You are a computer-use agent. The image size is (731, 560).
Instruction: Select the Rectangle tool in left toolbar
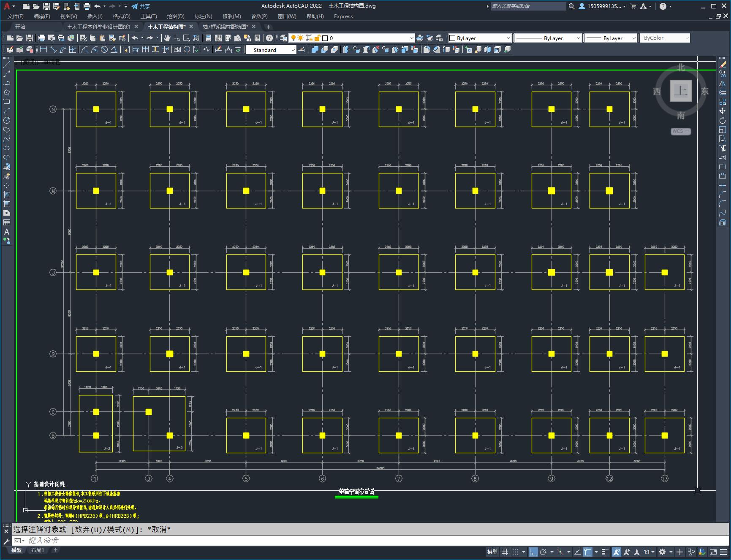[7, 102]
